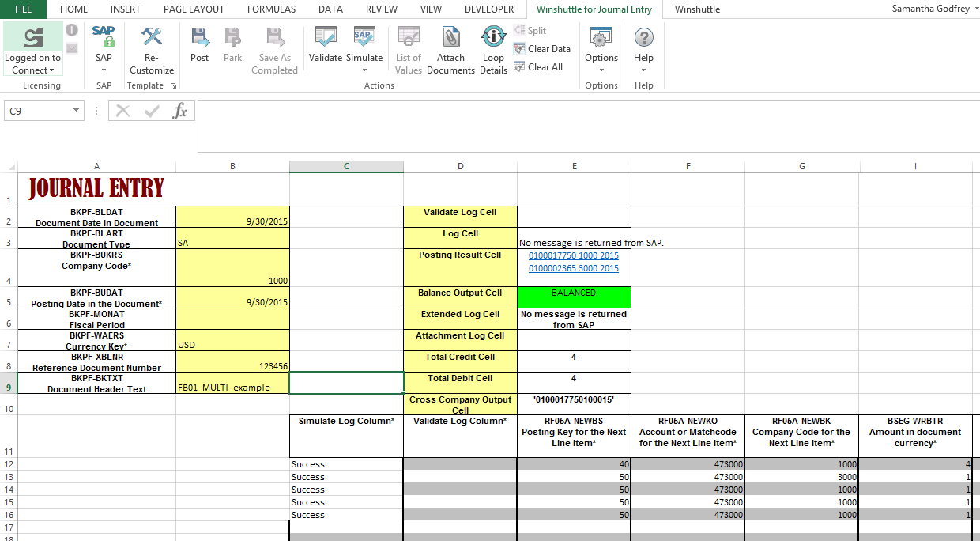Expand the Simulate dropdown arrow
This screenshot has width=980, height=541.
[x=364, y=70]
